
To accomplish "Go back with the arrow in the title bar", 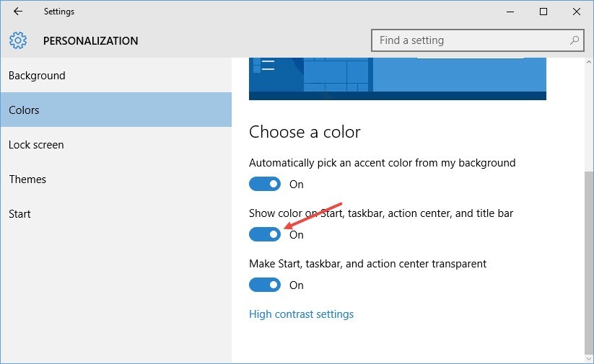I will 18,12.
